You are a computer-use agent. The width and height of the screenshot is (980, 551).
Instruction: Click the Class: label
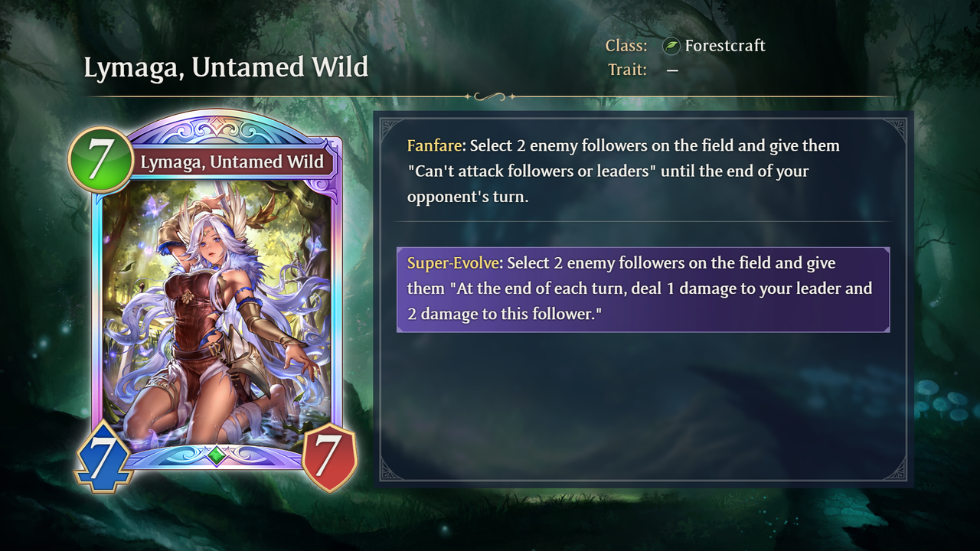(626, 46)
